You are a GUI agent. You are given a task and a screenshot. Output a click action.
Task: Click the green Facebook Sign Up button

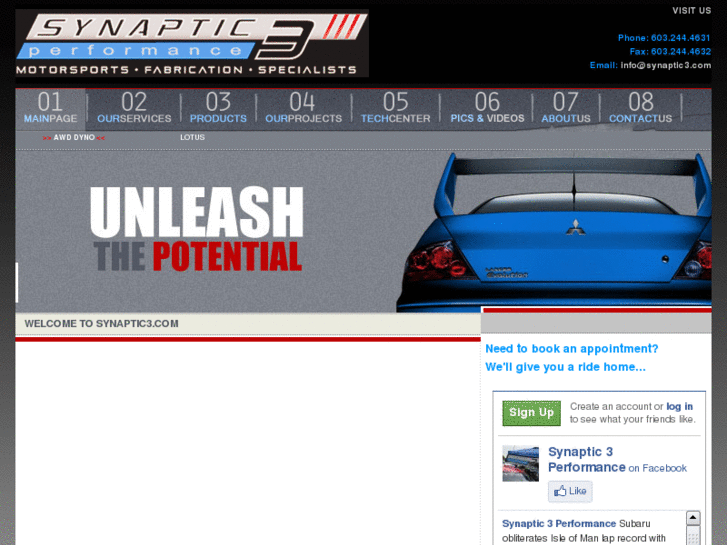coord(531,413)
